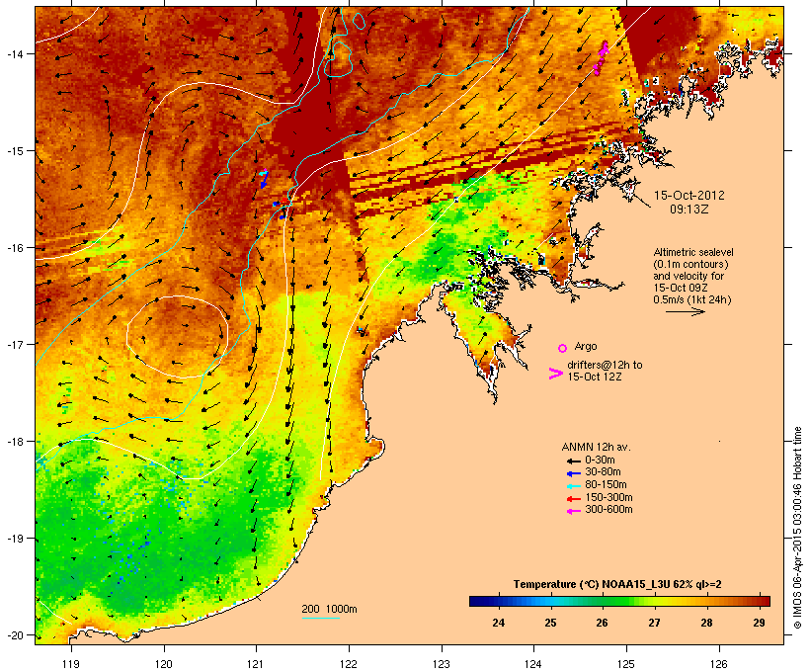810x672 pixels.
Task: Click the '(0.1m contours)' caption line
Action: click(x=690, y=264)
